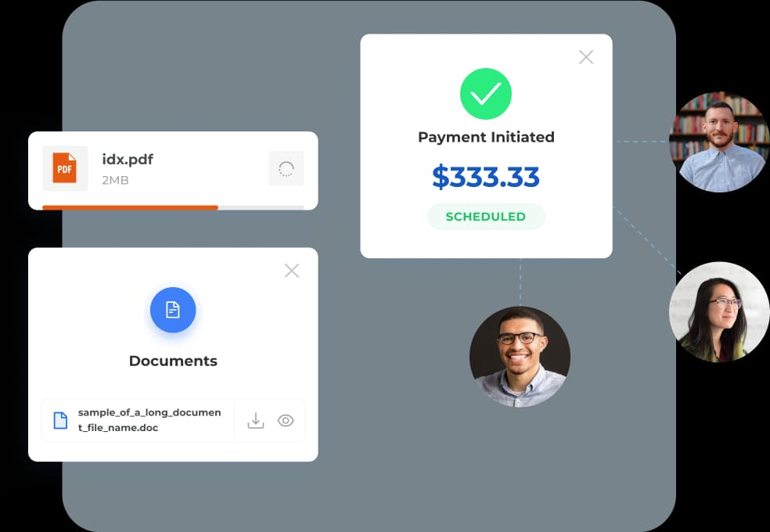Click the smiling man with glasses avatar
Screen dimensions: 770x532
pyautogui.click(x=520, y=357)
